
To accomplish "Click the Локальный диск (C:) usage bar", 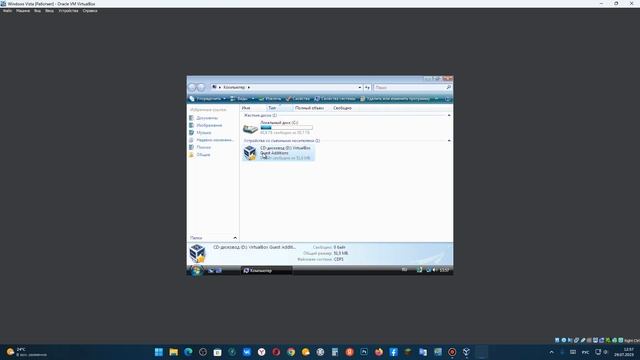I will tap(287, 128).
